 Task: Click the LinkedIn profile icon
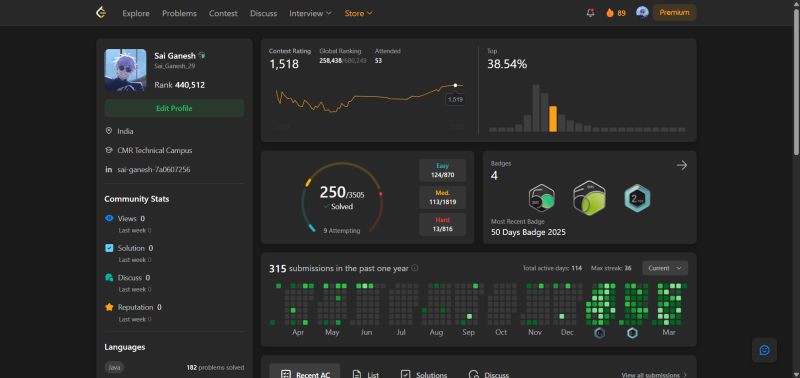point(109,169)
